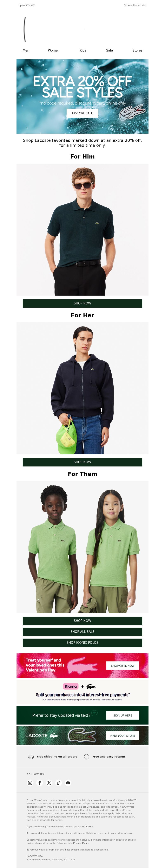165x868 pixels.
Task: Click the free returns arrows icon
Action: [x=86, y=756]
